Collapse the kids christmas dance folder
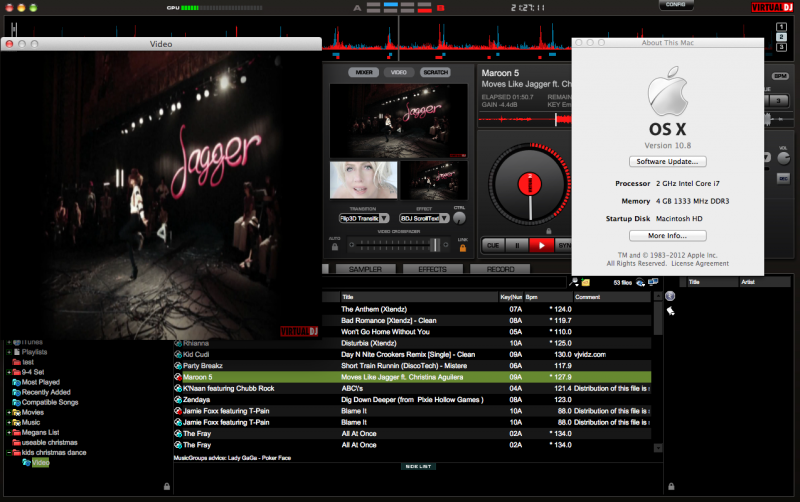Viewport: 800px width, 502px height. coord(9,453)
